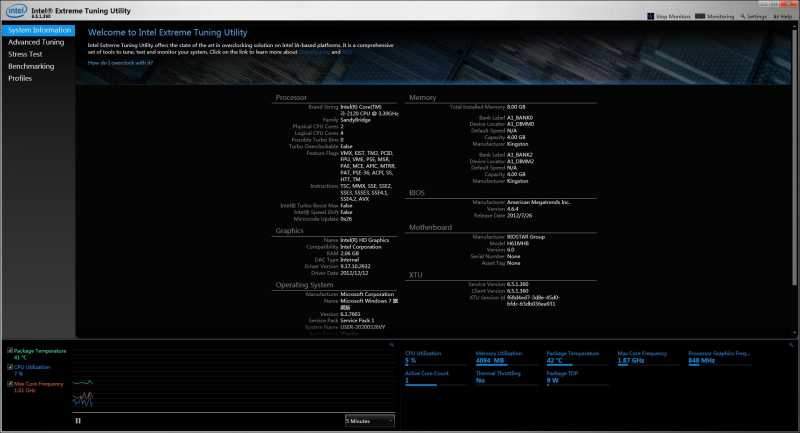
Task: Open the 5 Minutes time range dropdown
Action: pos(368,421)
